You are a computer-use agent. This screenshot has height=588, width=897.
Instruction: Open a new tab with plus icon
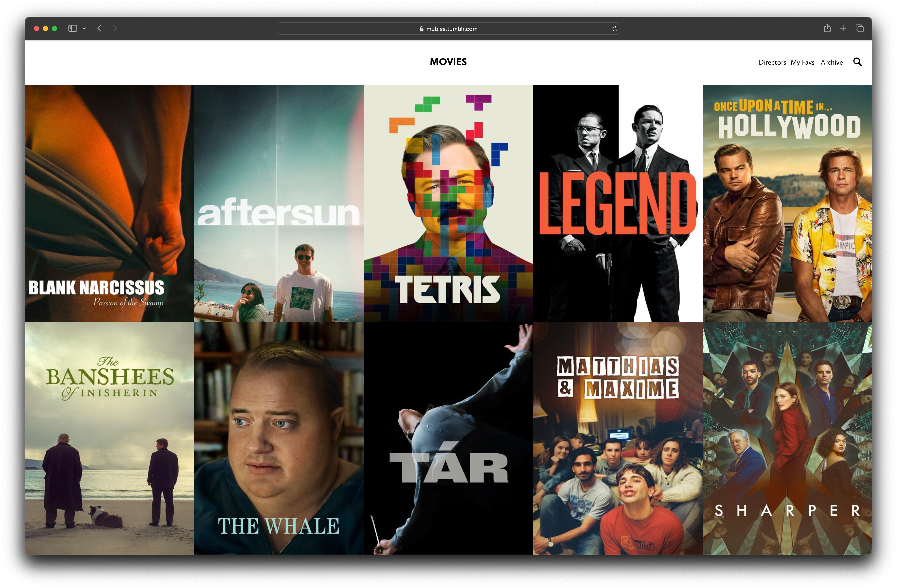(843, 28)
